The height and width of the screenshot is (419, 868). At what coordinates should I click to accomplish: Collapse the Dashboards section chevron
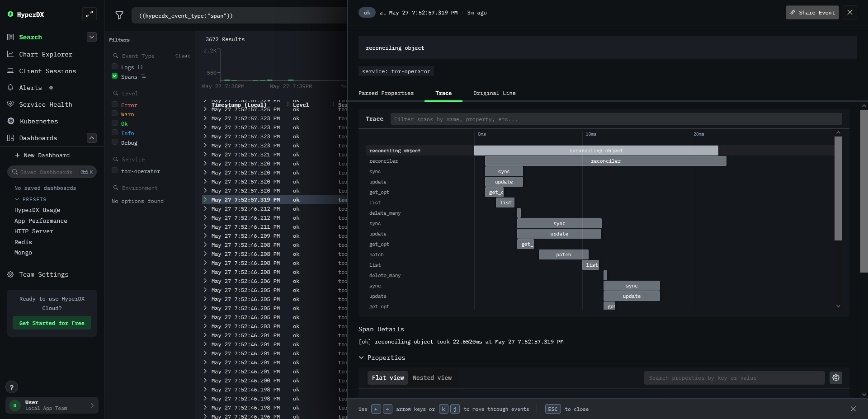(92, 138)
